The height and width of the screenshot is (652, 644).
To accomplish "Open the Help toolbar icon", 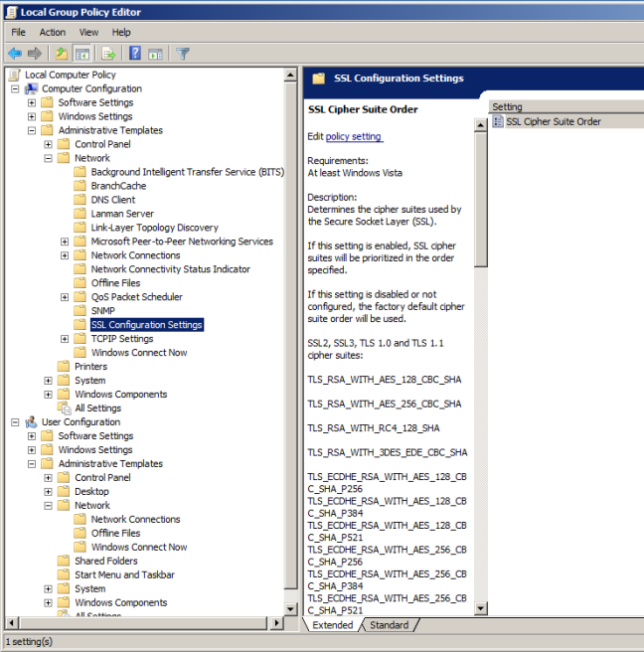I will point(135,54).
